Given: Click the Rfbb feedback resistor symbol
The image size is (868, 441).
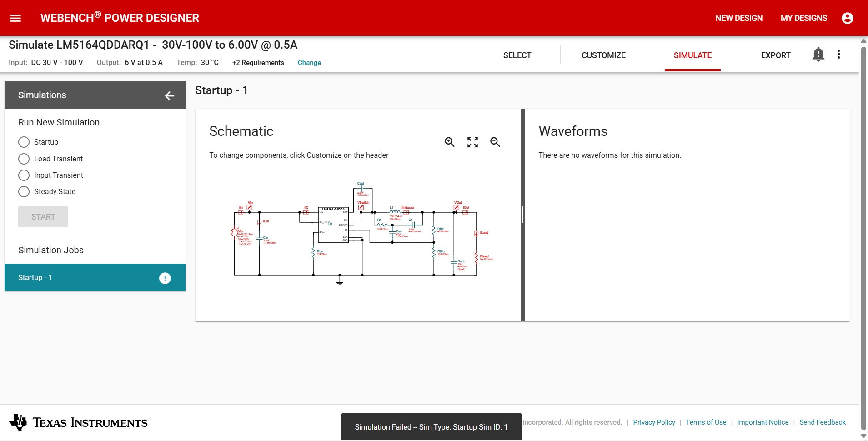Looking at the screenshot, I should coord(434,252).
